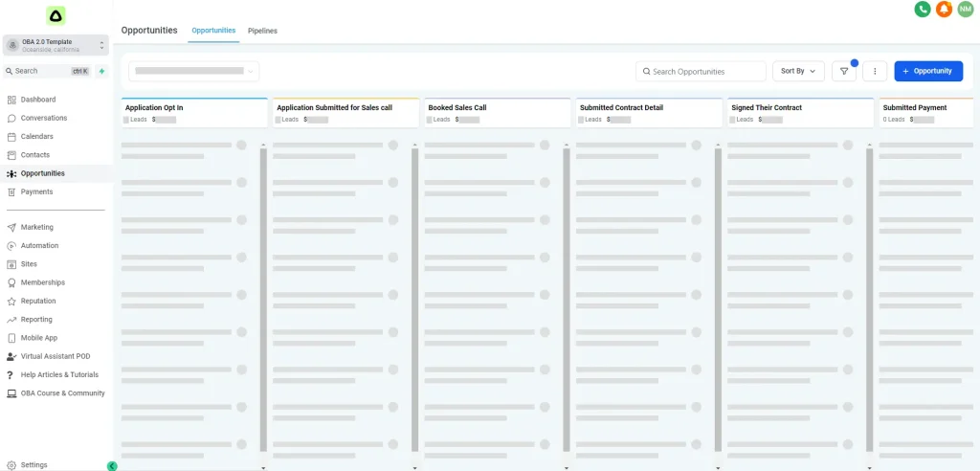This screenshot has width=980, height=471.
Task: Open Virtual Assistant POD from the sidebar
Action: tap(56, 356)
